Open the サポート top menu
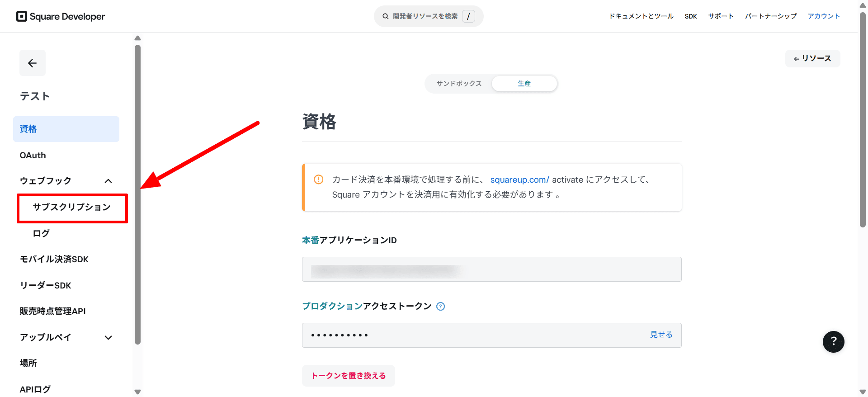Screen dimensions: 868x397 tap(721, 16)
